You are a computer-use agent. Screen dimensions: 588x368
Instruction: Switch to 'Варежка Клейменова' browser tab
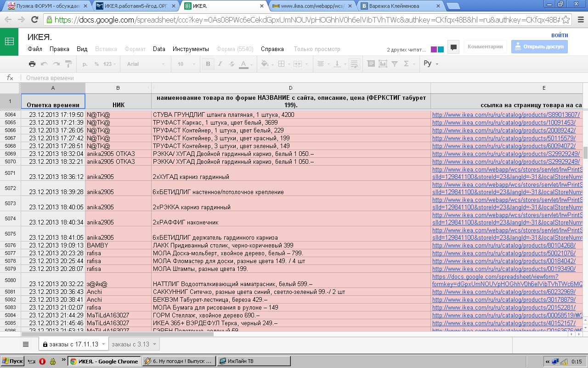pos(400,6)
